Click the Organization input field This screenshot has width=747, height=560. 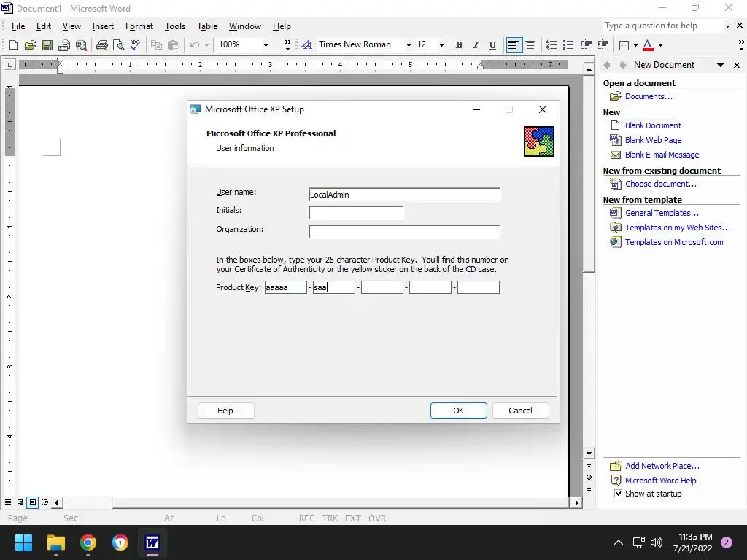coord(404,231)
